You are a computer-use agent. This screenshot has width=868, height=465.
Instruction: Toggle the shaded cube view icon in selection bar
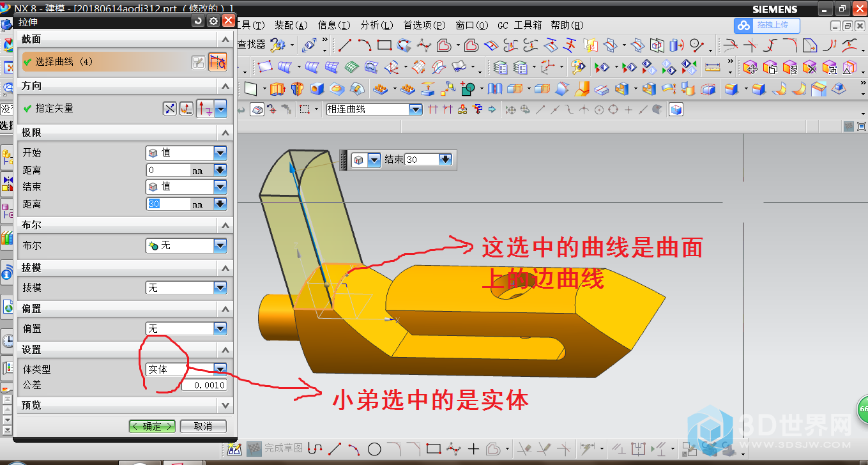676,110
